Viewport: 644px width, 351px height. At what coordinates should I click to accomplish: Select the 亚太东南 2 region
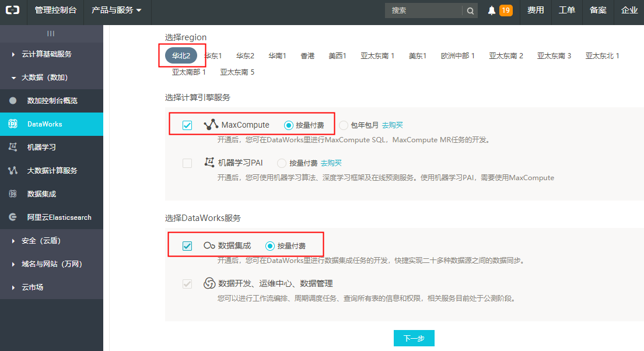tap(506, 56)
